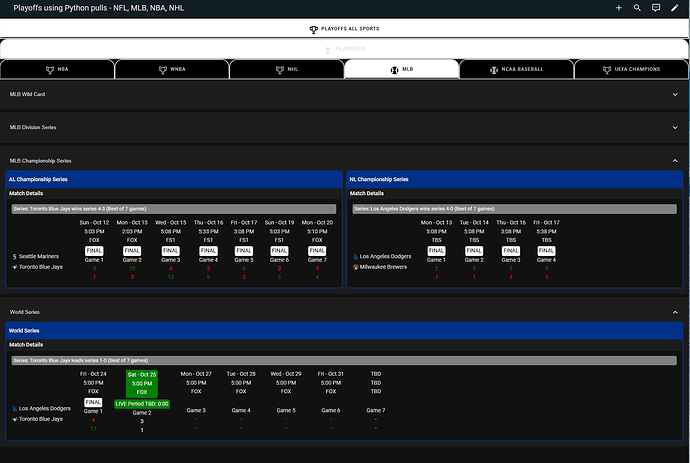Click the trophy icon on UEFA Champions tab
Viewport: 690px width, 463px height.
[x=607, y=70]
